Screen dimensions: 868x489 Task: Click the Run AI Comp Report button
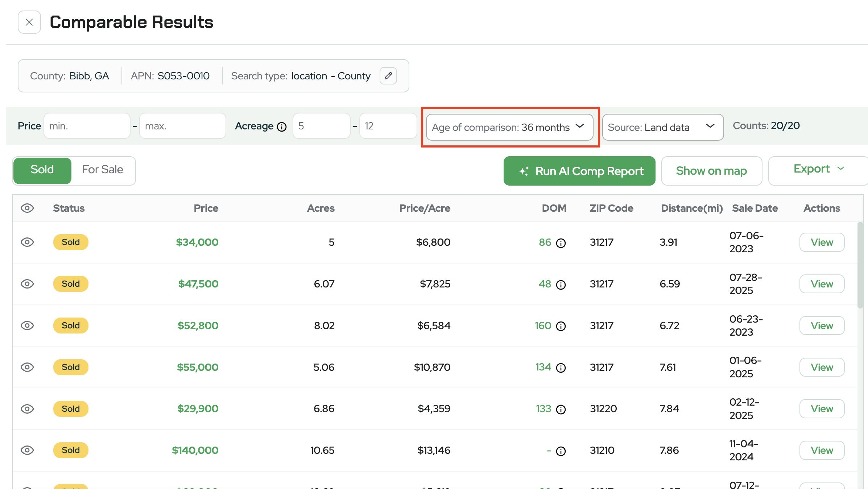pyautogui.click(x=579, y=171)
